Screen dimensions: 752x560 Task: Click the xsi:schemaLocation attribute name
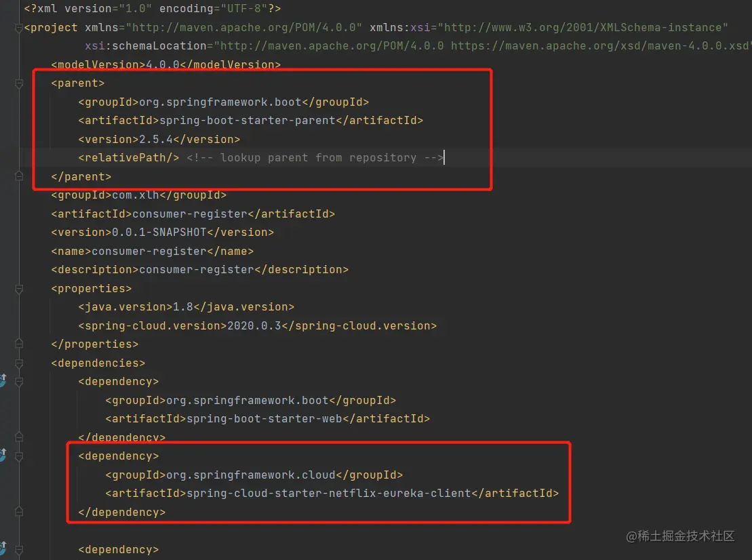tap(145, 46)
